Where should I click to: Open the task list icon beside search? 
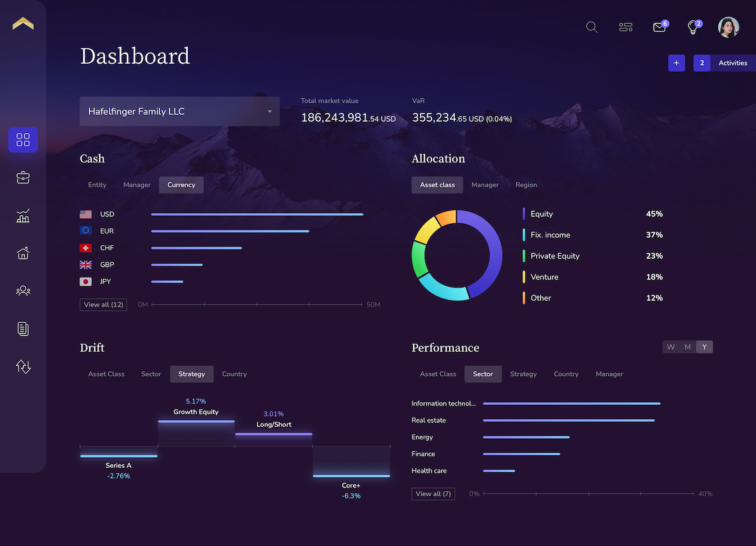click(626, 27)
